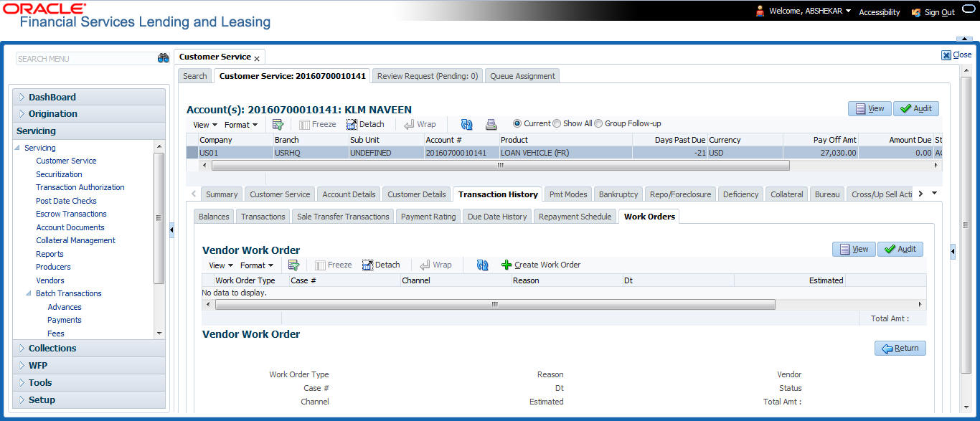Click Detach in Vendor Work Order toolbar
Image resolution: width=980 pixels, height=421 pixels.
point(381,265)
